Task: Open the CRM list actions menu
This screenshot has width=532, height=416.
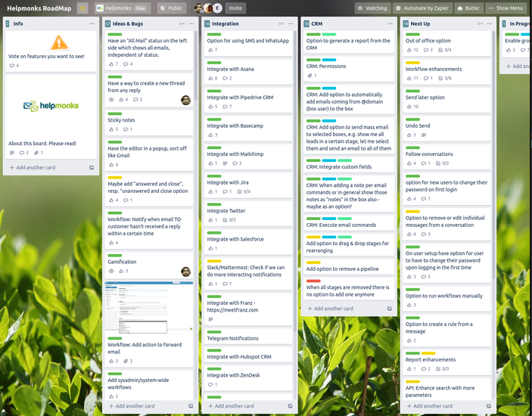Action: (x=390, y=23)
